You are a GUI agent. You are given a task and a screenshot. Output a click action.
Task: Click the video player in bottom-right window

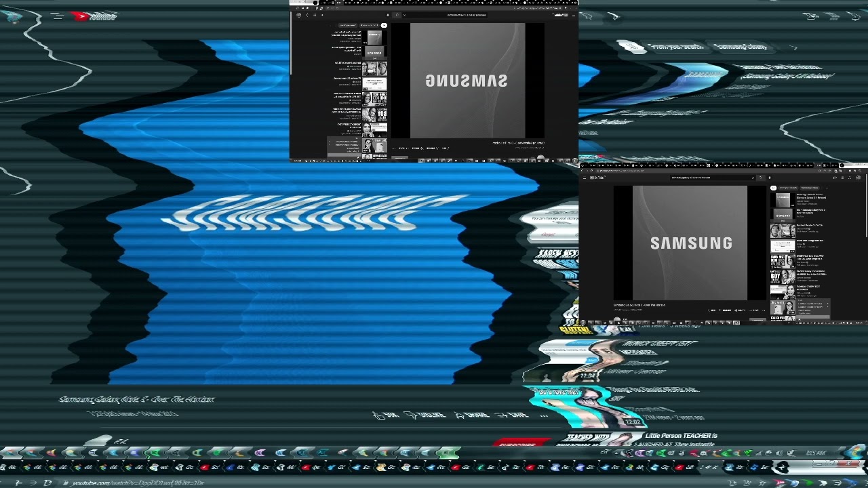point(690,243)
